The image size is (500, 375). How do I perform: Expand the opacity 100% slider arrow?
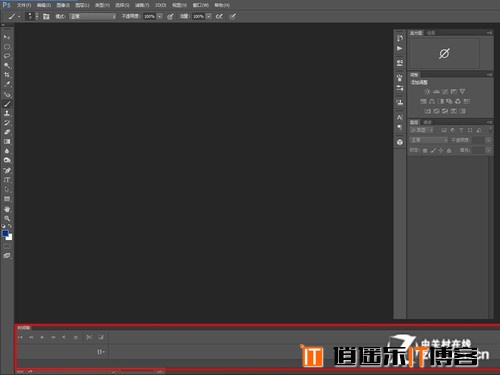tap(160, 16)
